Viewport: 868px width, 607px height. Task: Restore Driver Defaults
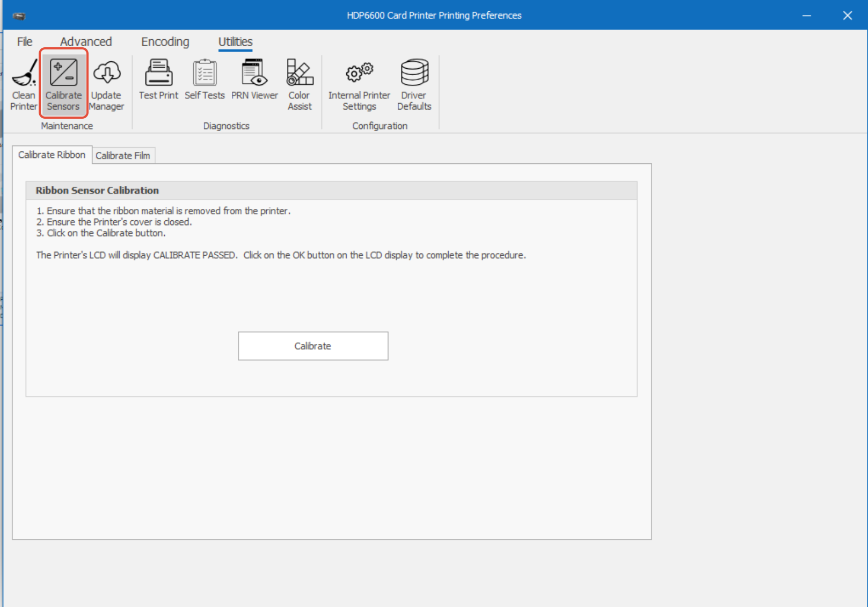[414, 84]
